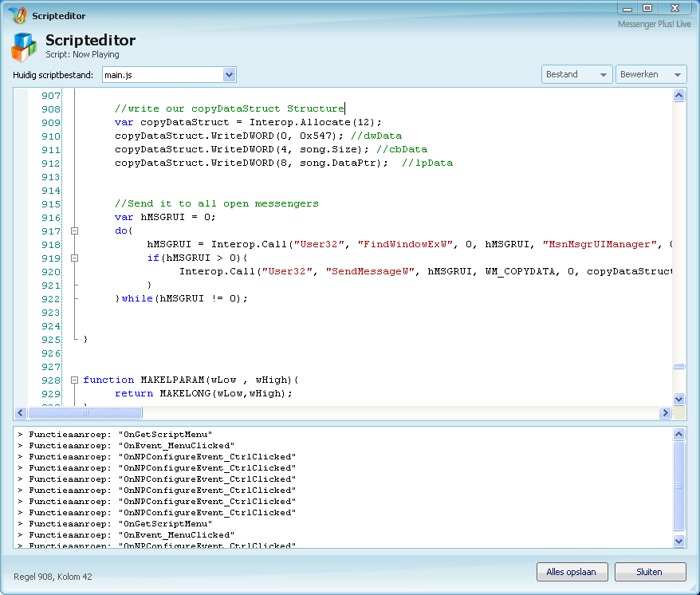Screen dimensions: 700x595
Task: Click the code editor scroll down arrow
Action: pyautogui.click(x=678, y=399)
